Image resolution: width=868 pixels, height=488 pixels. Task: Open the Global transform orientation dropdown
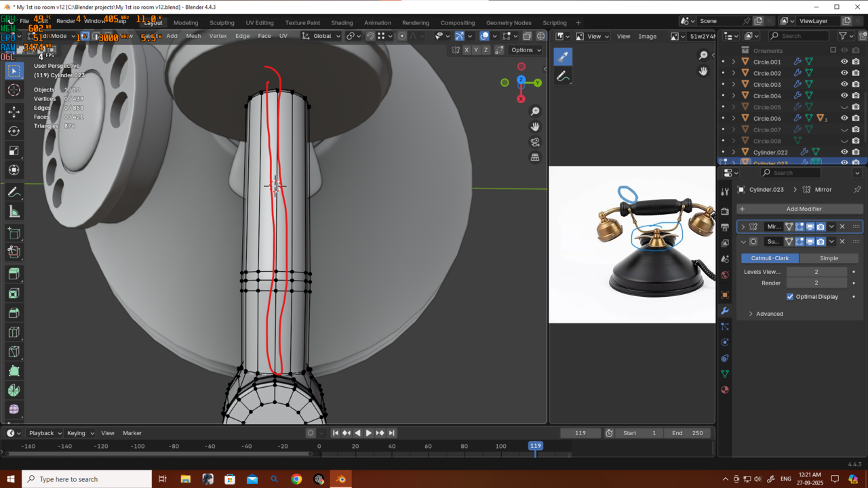pos(322,36)
